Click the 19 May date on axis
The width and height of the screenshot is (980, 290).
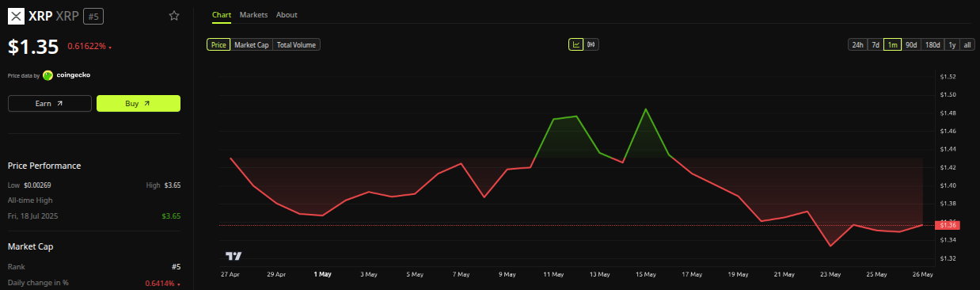(739, 274)
